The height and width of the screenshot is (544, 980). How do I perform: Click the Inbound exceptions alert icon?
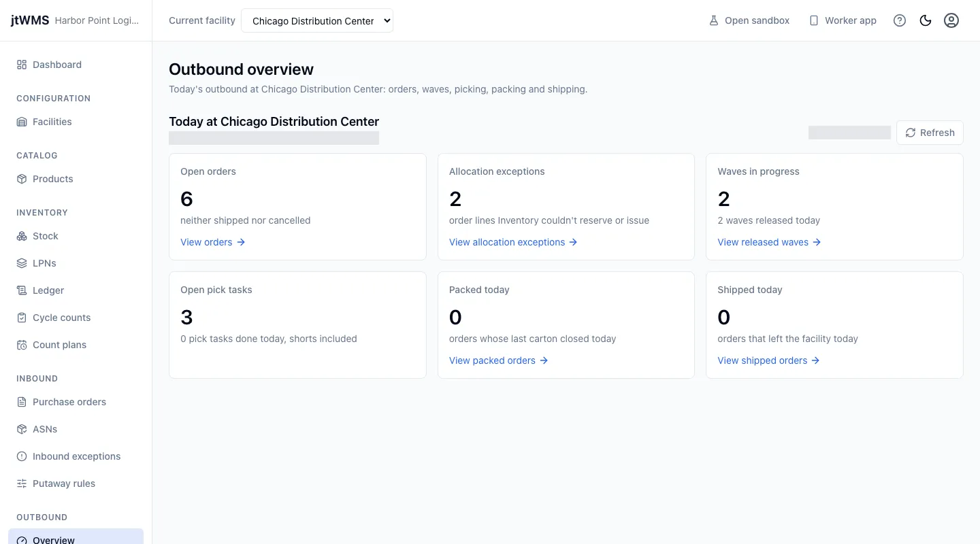[x=22, y=456]
